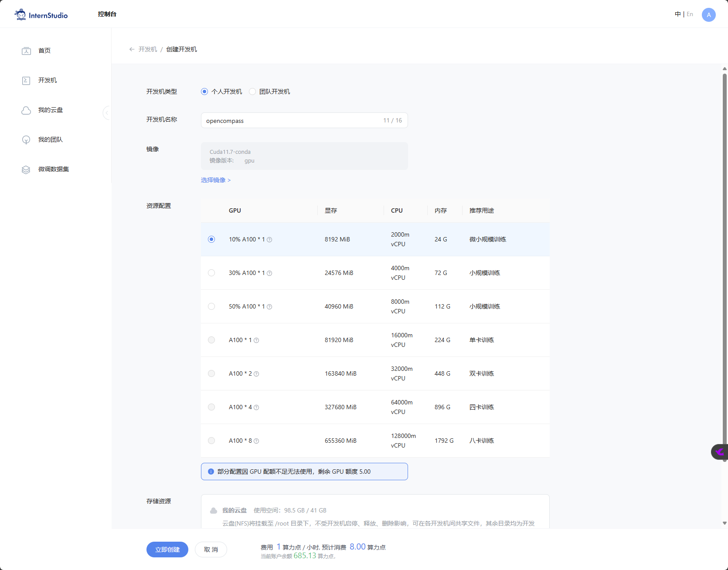This screenshot has height=570, width=728.
Task: Click the 立即创建 button
Action: 167,550
